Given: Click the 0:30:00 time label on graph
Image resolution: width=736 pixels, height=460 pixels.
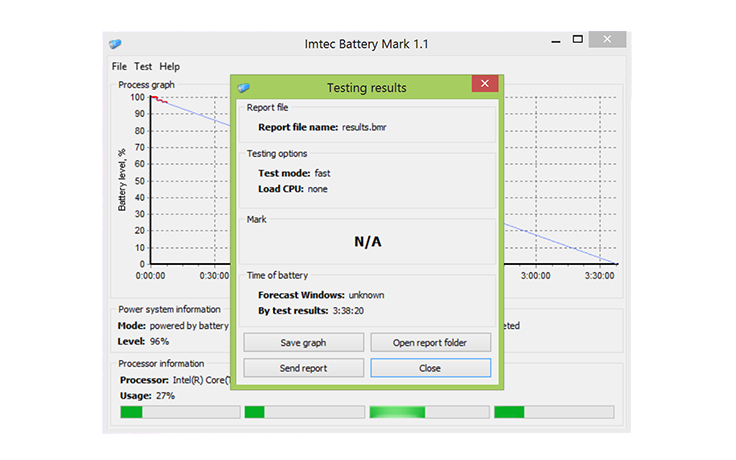Looking at the screenshot, I should coord(215,276).
